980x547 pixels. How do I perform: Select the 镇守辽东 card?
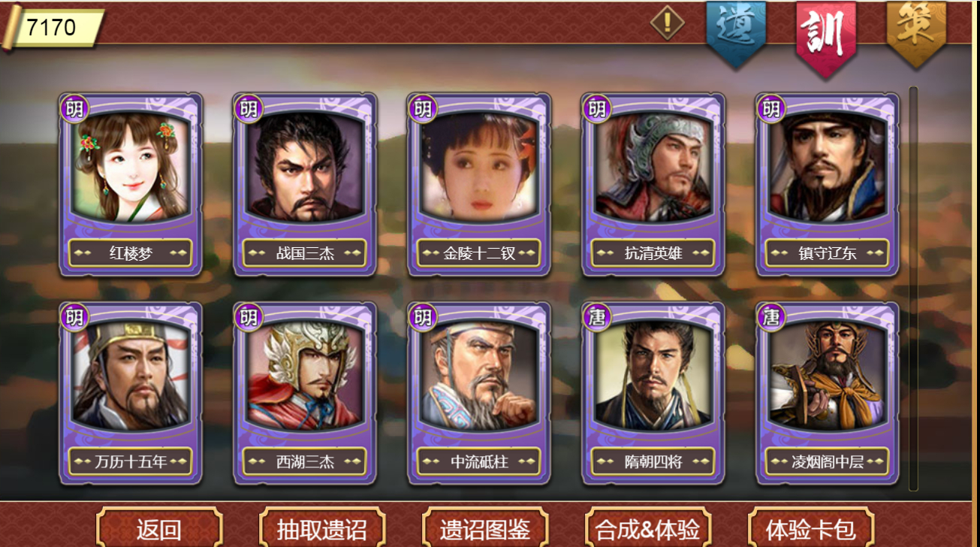828,185
